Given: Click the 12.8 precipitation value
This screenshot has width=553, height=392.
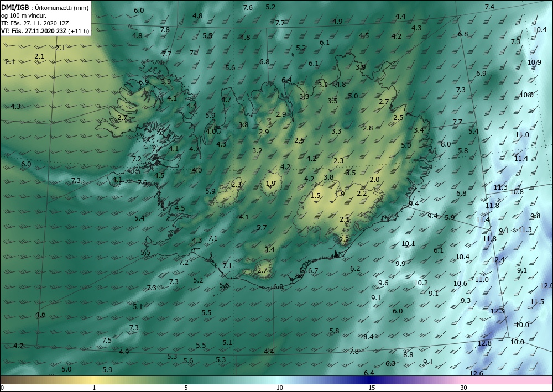Looking at the screenshot, I should (x=484, y=343).
